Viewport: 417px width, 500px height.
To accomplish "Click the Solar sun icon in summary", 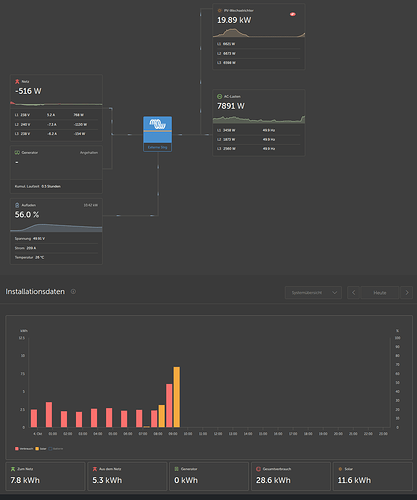I will 340,469.
